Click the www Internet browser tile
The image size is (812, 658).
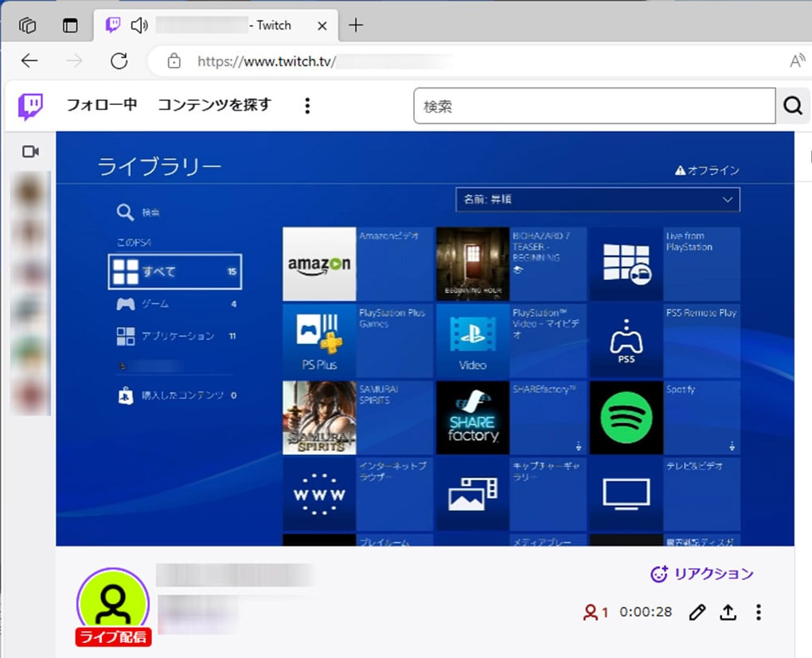357,494
